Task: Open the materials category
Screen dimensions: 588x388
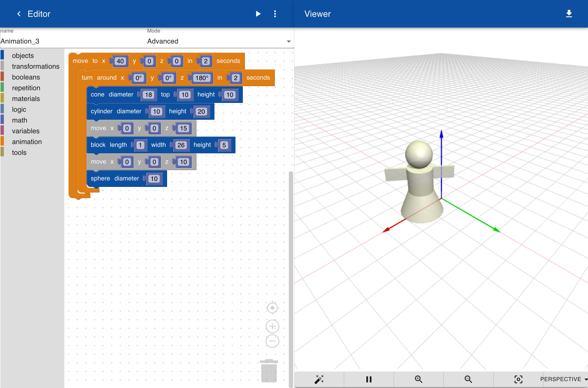Action: [x=26, y=99]
